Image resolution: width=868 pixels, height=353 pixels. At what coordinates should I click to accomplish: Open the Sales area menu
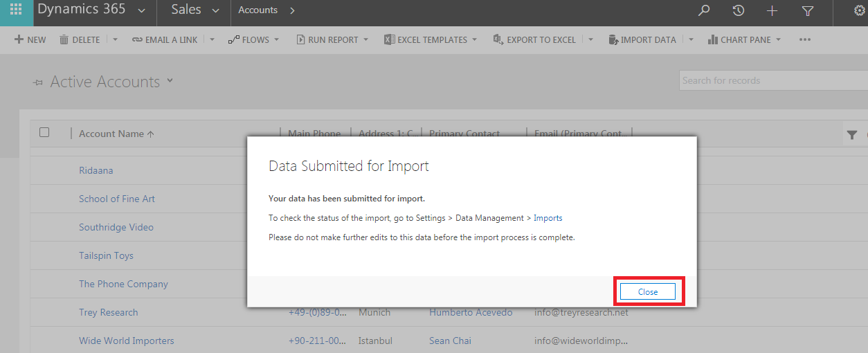pyautogui.click(x=195, y=10)
